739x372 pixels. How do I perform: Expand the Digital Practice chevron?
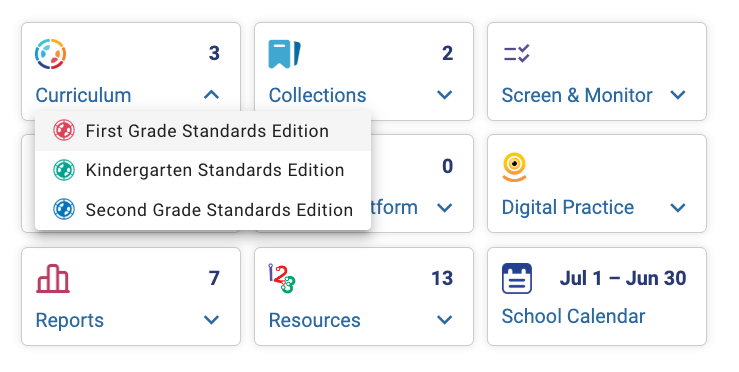pos(678,207)
